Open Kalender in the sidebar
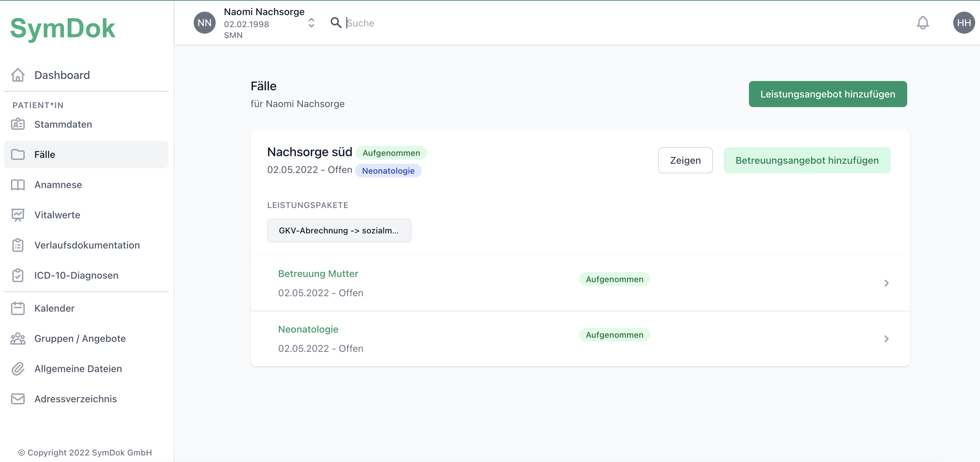This screenshot has height=462, width=980. [x=86, y=308]
